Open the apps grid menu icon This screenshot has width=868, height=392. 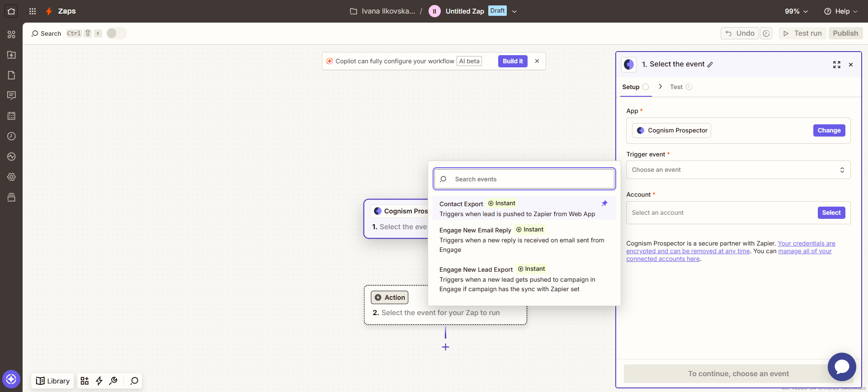point(33,11)
